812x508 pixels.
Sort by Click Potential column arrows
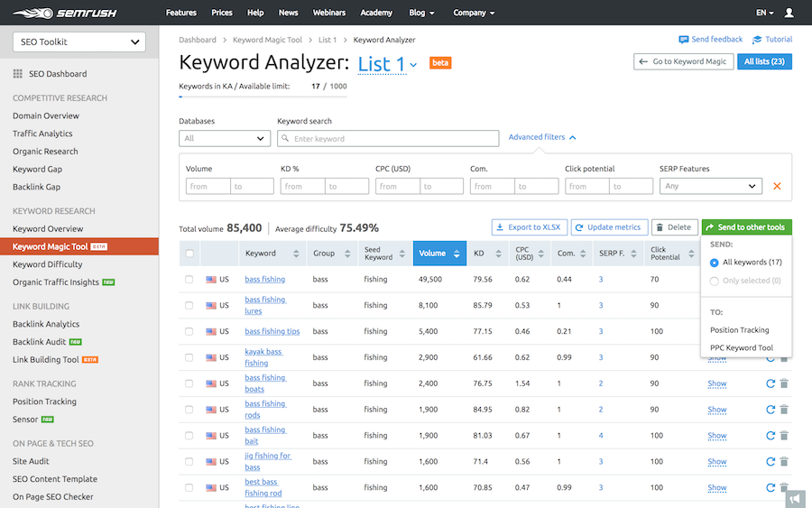[691, 254]
